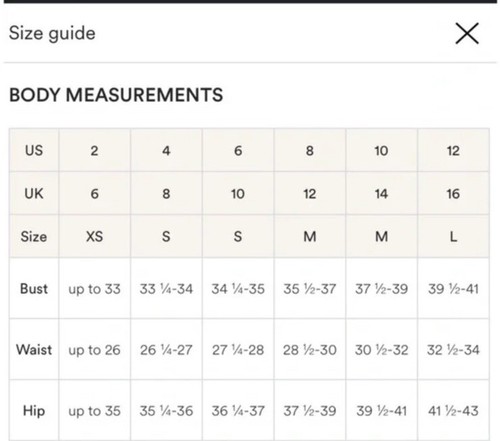Click the US row header cell

click(34, 150)
